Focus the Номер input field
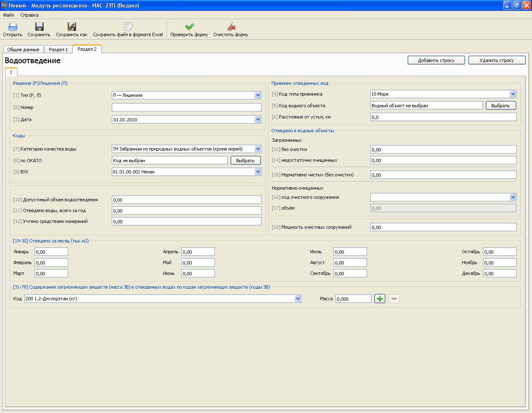 click(187, 107)
